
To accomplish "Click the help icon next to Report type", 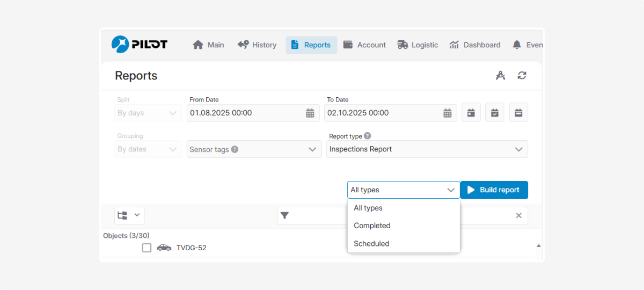I will tap(367, 136).
